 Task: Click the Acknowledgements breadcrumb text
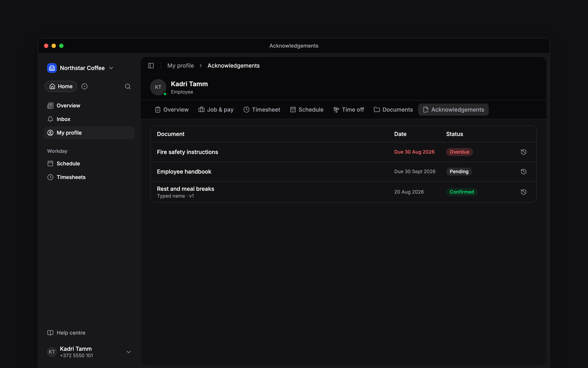[233, 66]
